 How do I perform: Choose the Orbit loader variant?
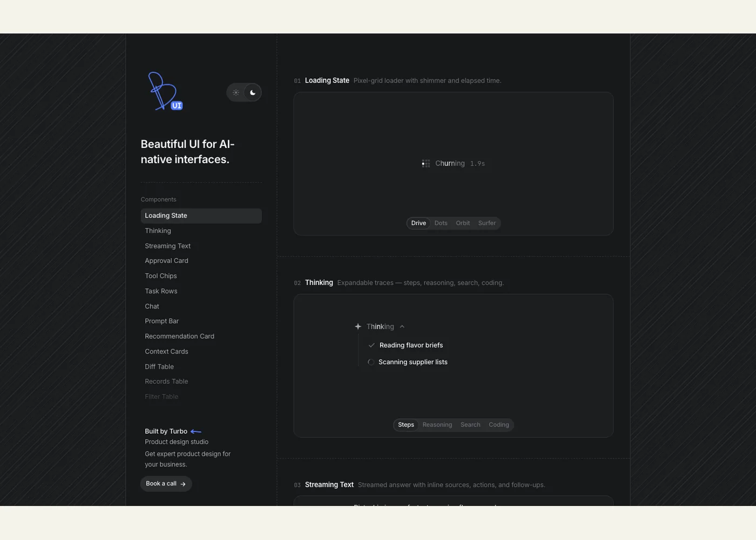tap(463, 223)
